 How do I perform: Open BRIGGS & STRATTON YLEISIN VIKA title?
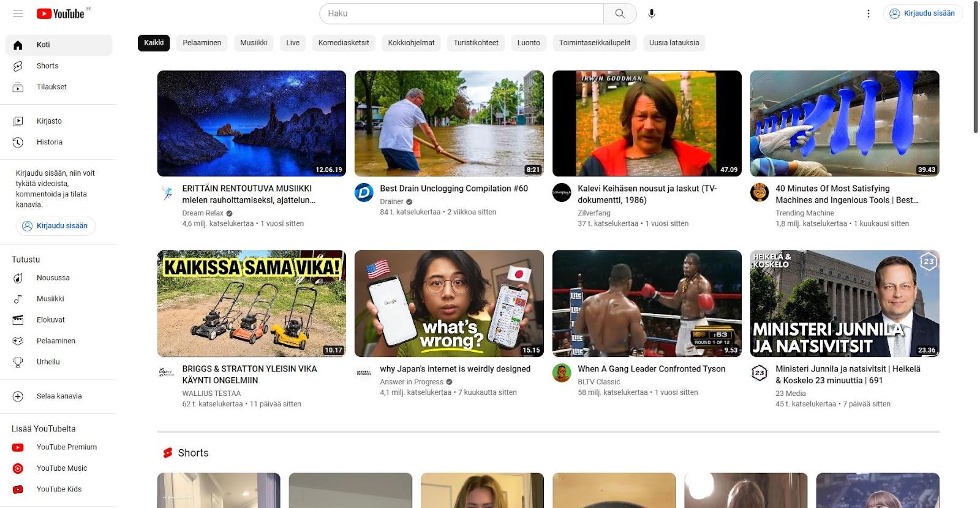(x=249, y=374)
